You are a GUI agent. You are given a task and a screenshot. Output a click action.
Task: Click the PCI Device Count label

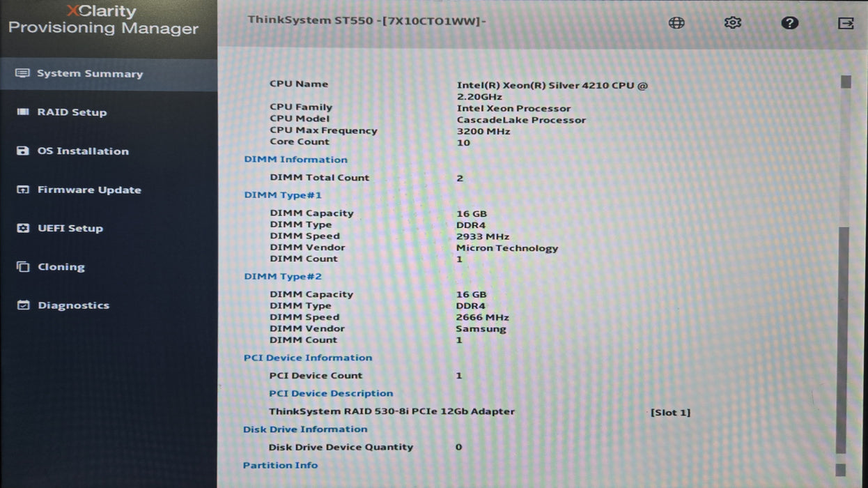[316, 375]
